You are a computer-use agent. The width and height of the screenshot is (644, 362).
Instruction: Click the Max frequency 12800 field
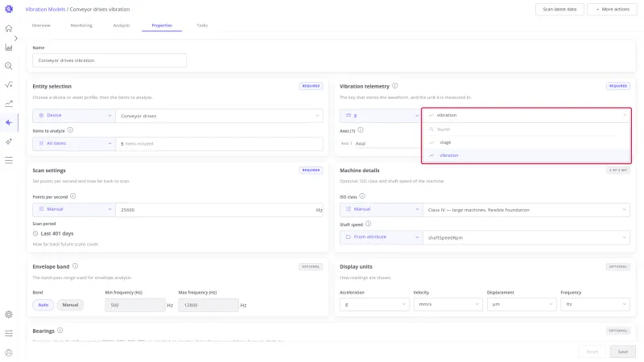tap(208, 305)
